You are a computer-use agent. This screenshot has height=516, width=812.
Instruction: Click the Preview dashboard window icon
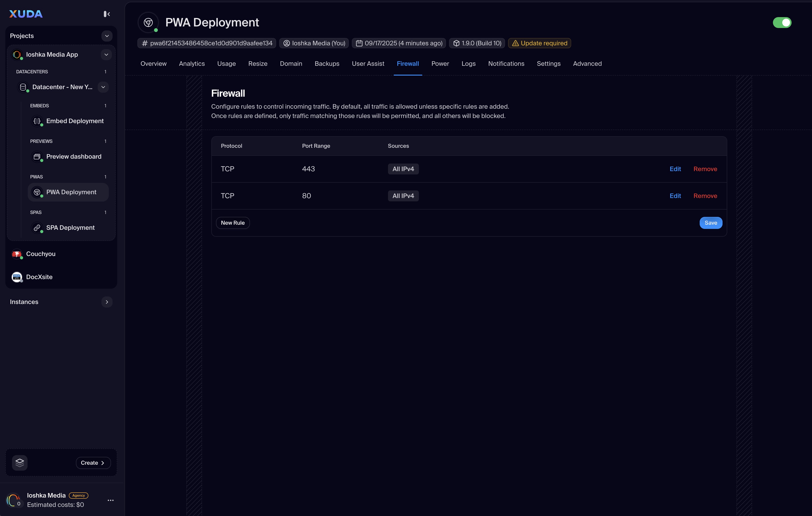(37, 157)
